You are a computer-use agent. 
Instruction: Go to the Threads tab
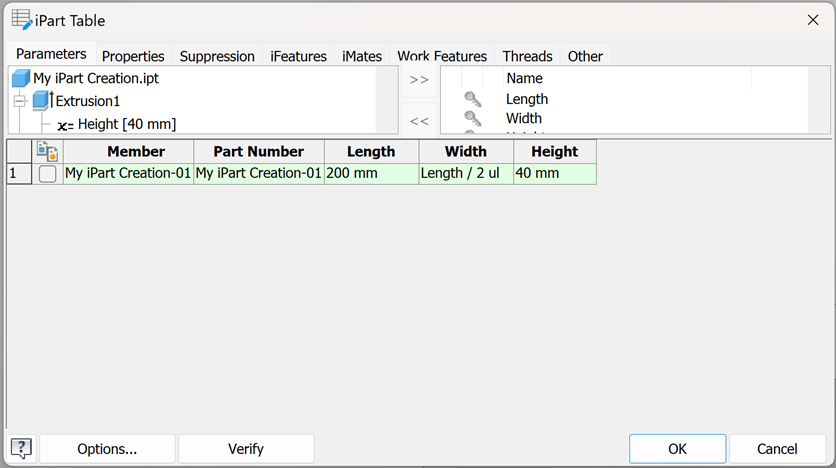point(527,56)
